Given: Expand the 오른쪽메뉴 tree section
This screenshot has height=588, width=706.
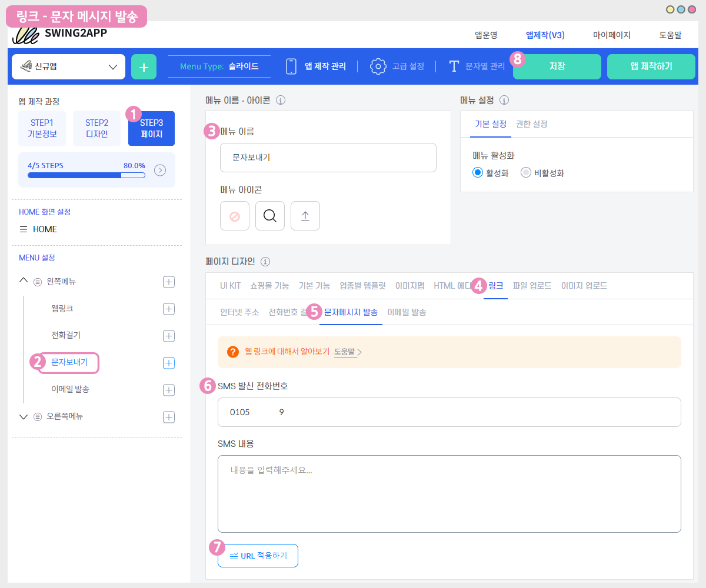Looking at the screenshot, I should click(x=24, y=417).
